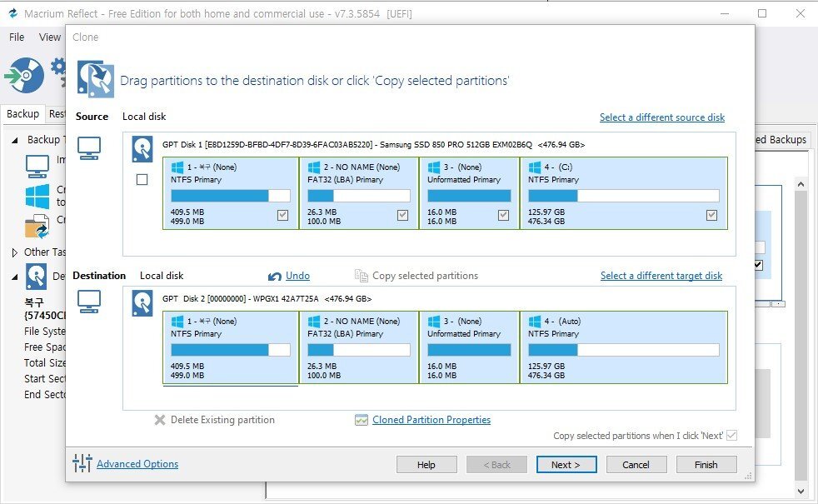
Task: Toggle 'Copy selected partitions when I click Next' checkbox
Action: coord(732,435)
